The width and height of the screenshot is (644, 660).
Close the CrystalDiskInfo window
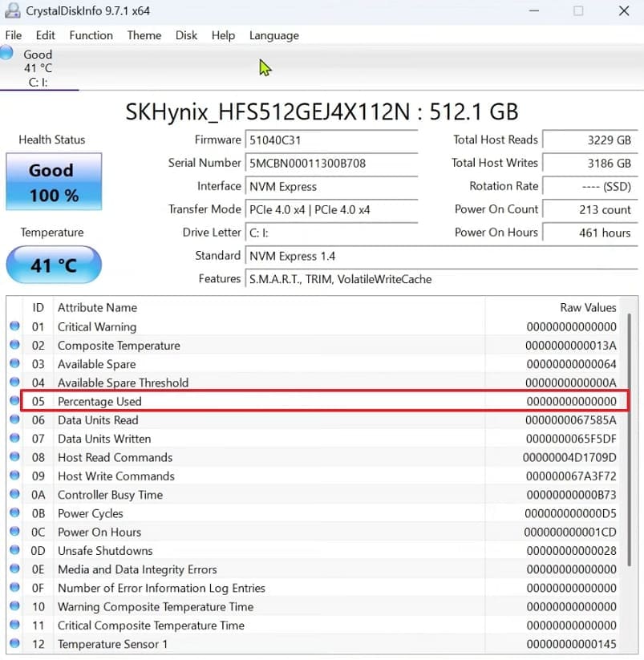coord(624,10)
